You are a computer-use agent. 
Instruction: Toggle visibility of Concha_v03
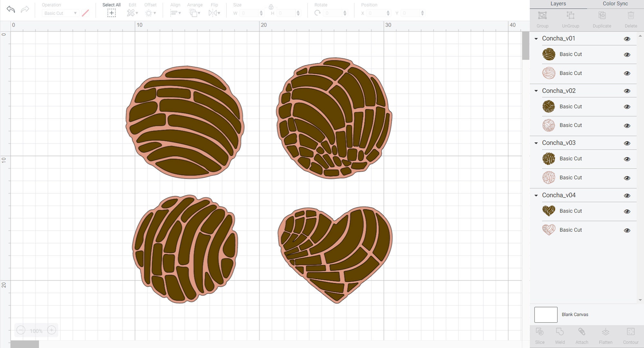tap(627, 143)
